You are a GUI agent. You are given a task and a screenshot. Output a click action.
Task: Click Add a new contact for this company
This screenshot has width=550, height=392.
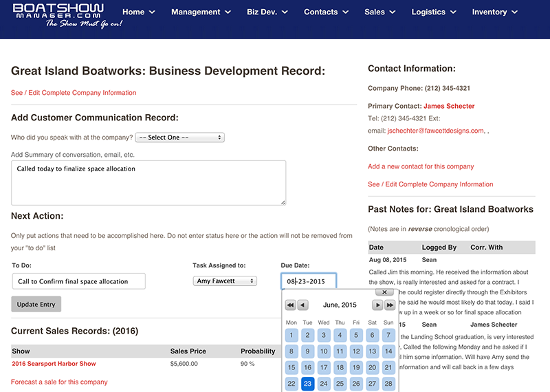click(x=421, y=166)
